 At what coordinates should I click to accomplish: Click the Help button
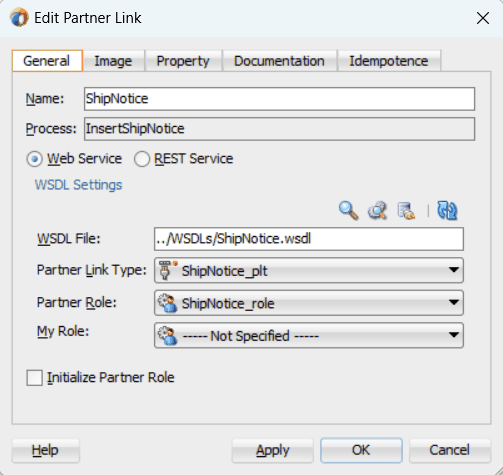click(46, 450)
